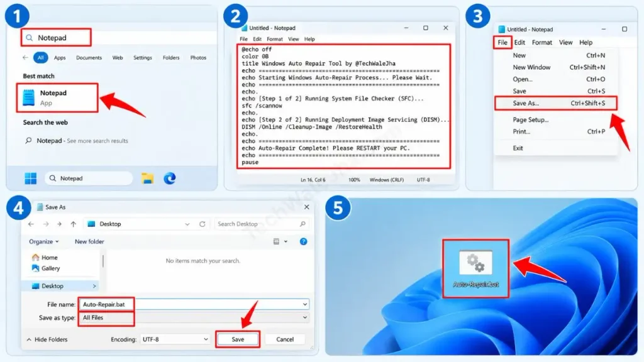This screenshot has height=362, width=644.
Task: Click New folder in Save As toolbar
Action: (89, 242)
